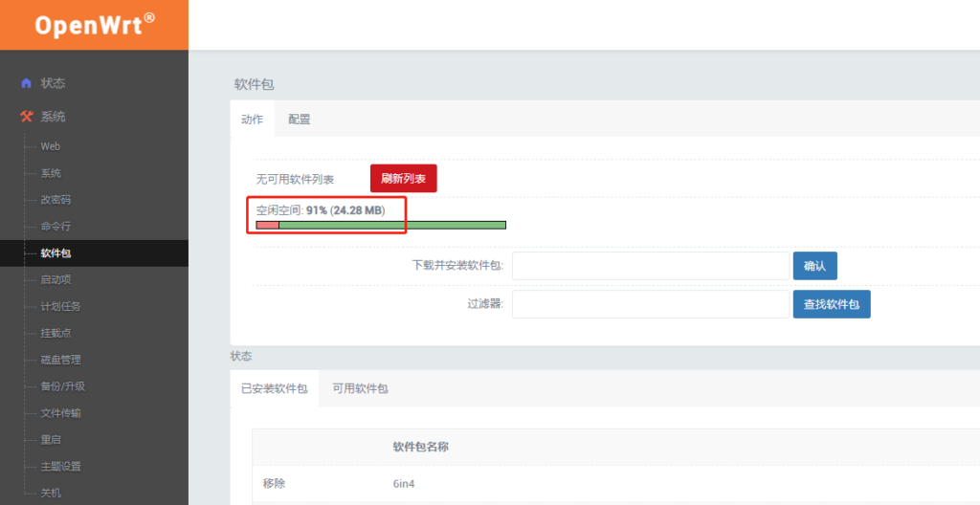This screenshot has height=505, width=980.
Task: Click the OpenWrt logo
Action: [x=94, y=25]
